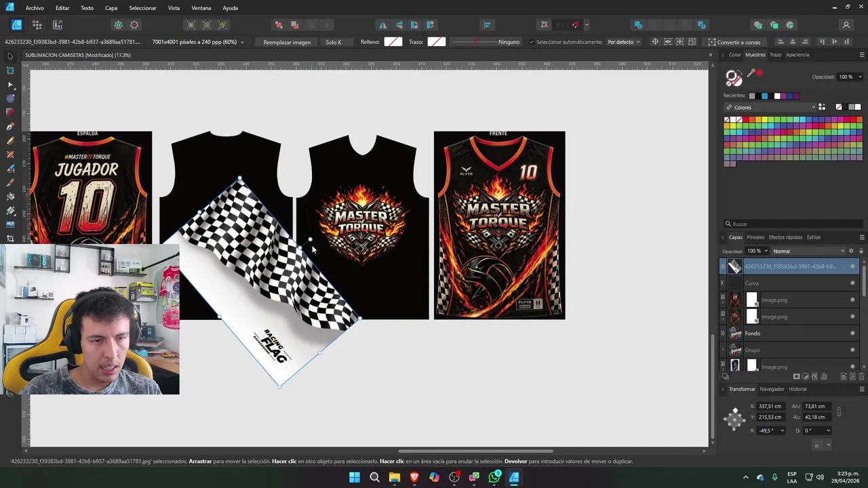Expand the Grupo layer
This screenshot has height=488, width=868.
coord(723,350)
